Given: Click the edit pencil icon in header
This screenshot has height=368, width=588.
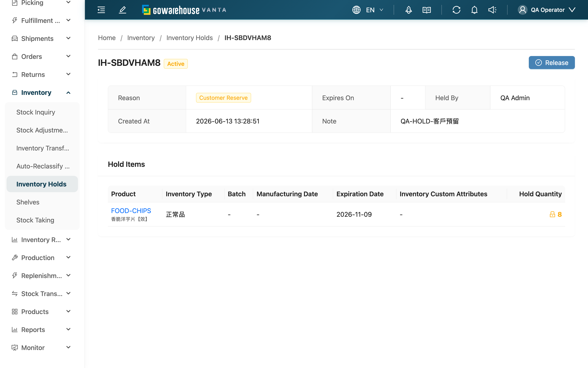Looking at the screenshot, I should [122, 10].
